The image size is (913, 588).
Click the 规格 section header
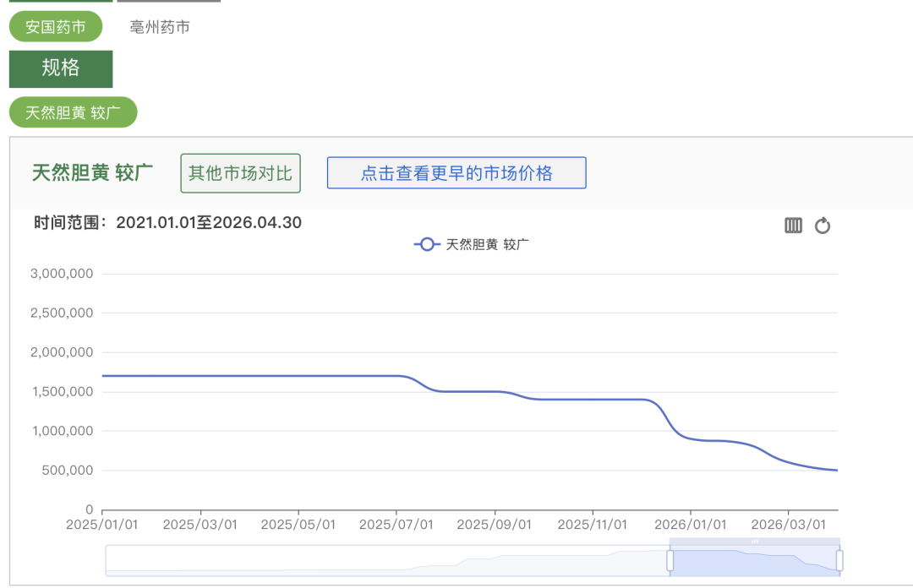(x=61, y=68)
